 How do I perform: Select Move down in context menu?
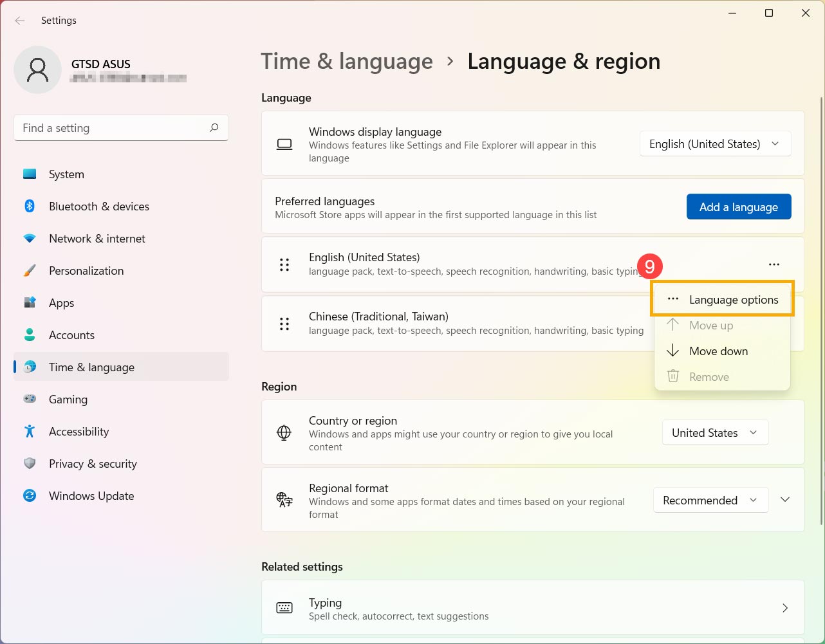point(722,351)
